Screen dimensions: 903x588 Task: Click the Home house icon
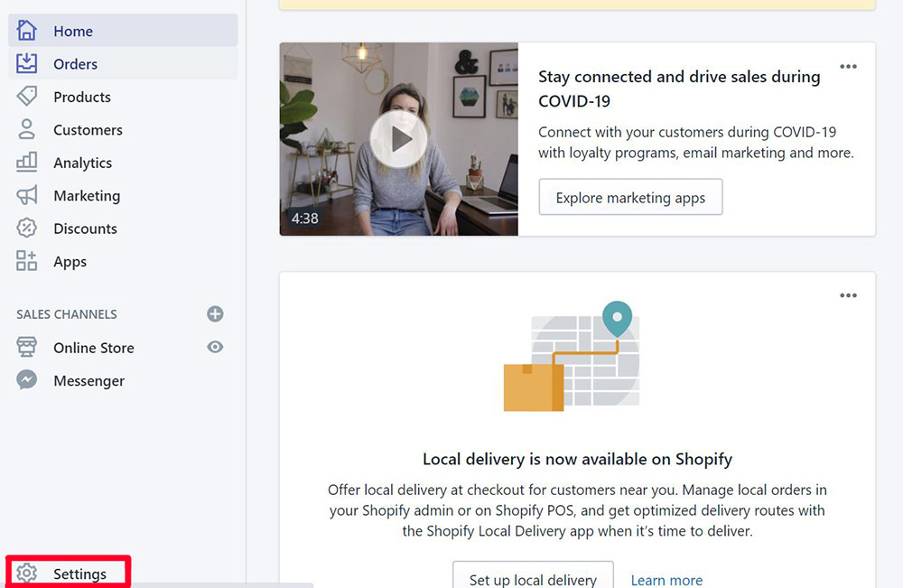[x=26, y=30]
